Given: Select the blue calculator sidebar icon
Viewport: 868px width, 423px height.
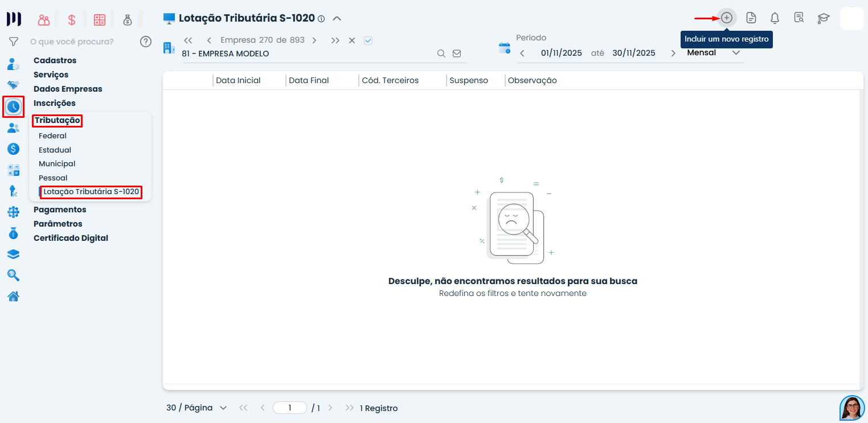Looking at the screenshot, I should [x=13, y=170].
